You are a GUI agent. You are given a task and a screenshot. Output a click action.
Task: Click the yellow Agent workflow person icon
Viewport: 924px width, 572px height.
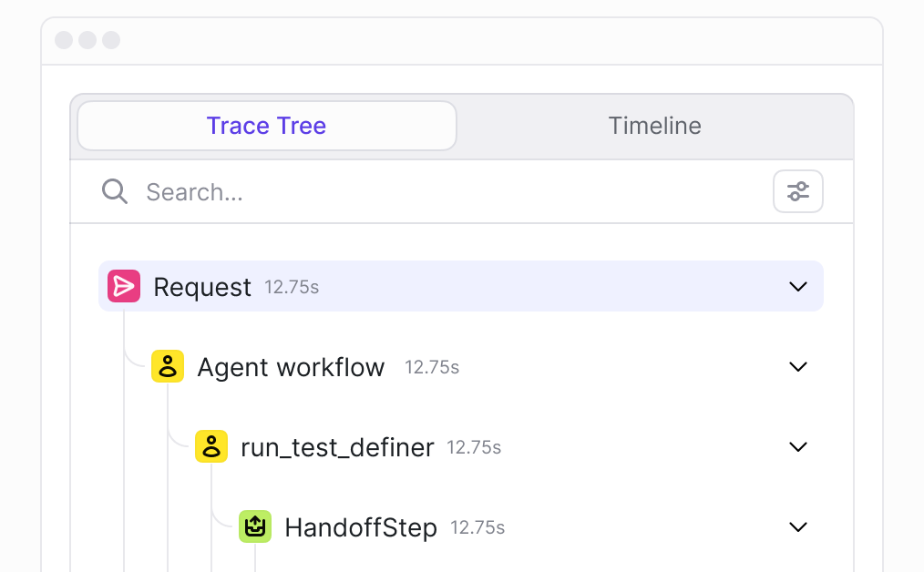168,366
